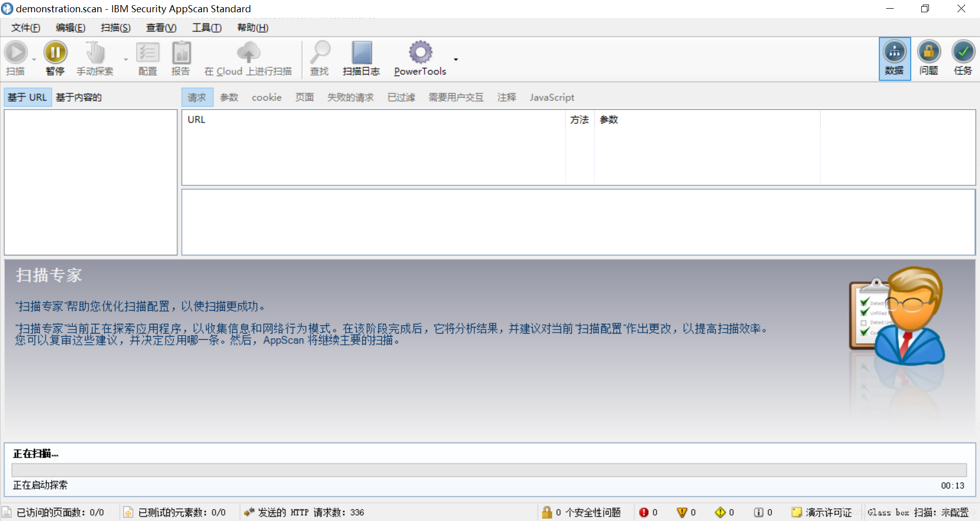Open the 查看(V) menu

161,28
